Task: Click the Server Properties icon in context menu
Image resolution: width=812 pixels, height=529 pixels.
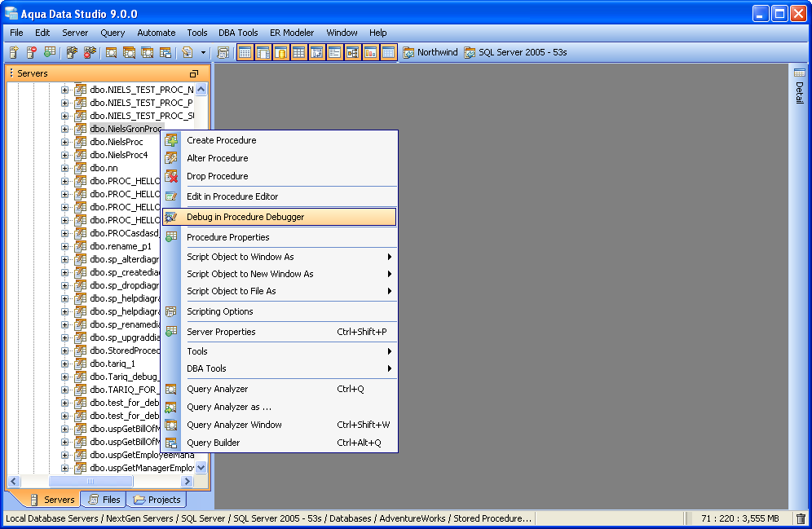Action: coord(171,331)
